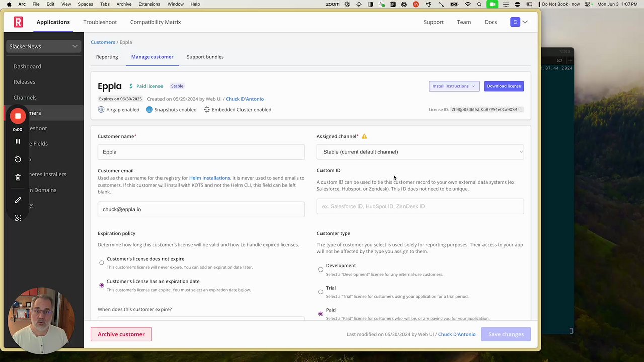This screenshot has height=362, width=644.
Task: Open the drawing pencil tool
Action: [x=18, y=200]
